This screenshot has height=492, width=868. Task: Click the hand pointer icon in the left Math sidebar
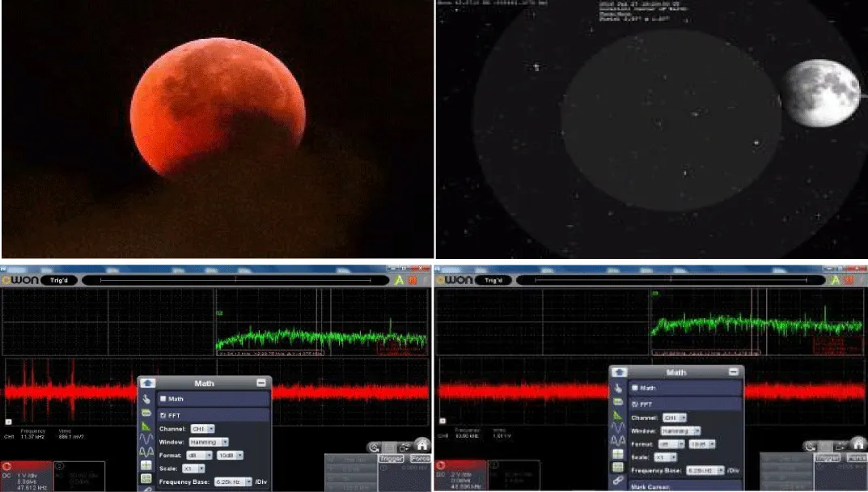point(146,398)
